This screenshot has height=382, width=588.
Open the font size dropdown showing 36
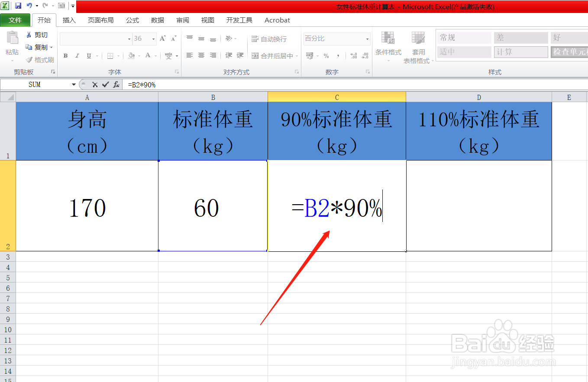(x=154, y=39)
